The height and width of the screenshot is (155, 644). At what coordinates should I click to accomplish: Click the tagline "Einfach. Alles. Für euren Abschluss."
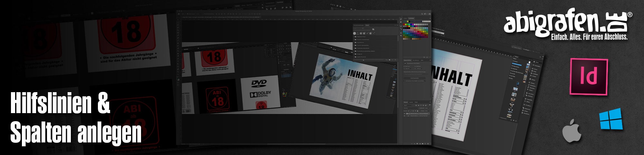coord(589,37)
